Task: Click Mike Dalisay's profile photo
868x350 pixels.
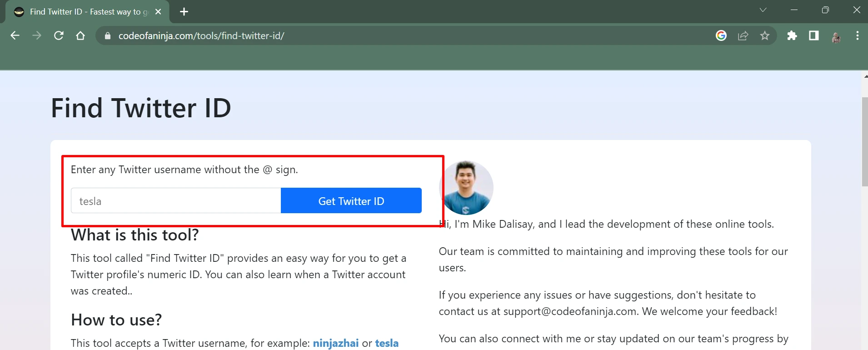Action: [466, 187]
